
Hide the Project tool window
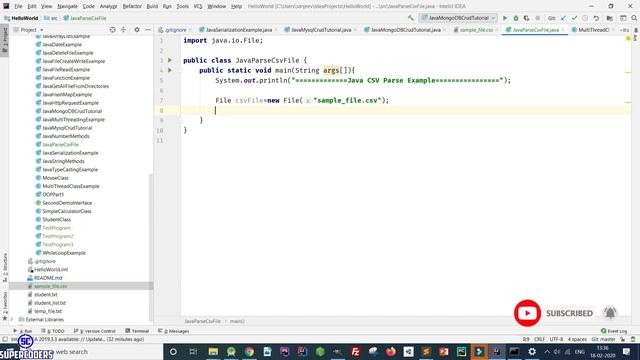coord(148,30)
